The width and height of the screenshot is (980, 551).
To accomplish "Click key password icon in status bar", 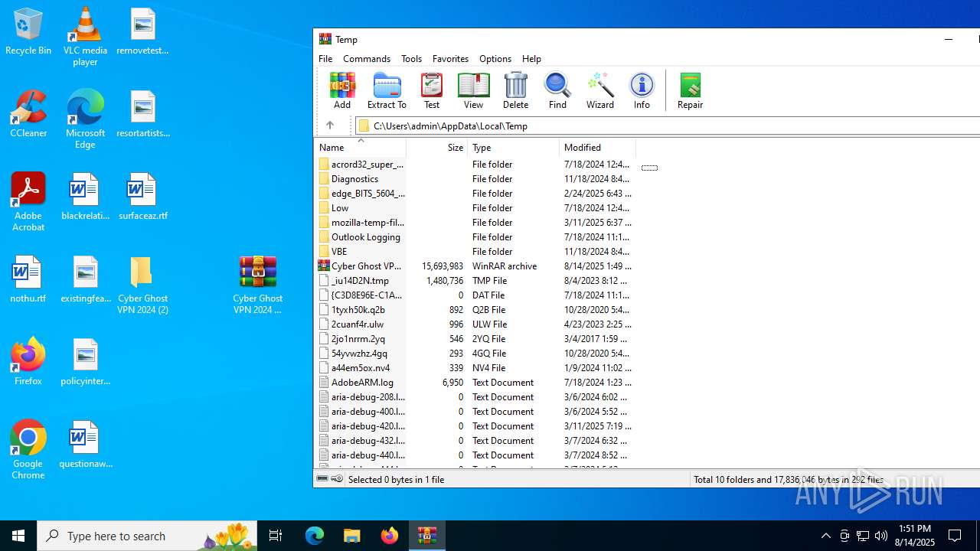I will (x=337, y=479).
